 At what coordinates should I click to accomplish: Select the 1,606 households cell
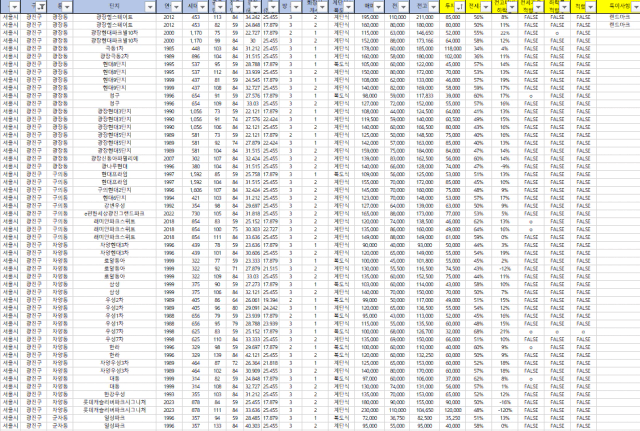(196, 190)
